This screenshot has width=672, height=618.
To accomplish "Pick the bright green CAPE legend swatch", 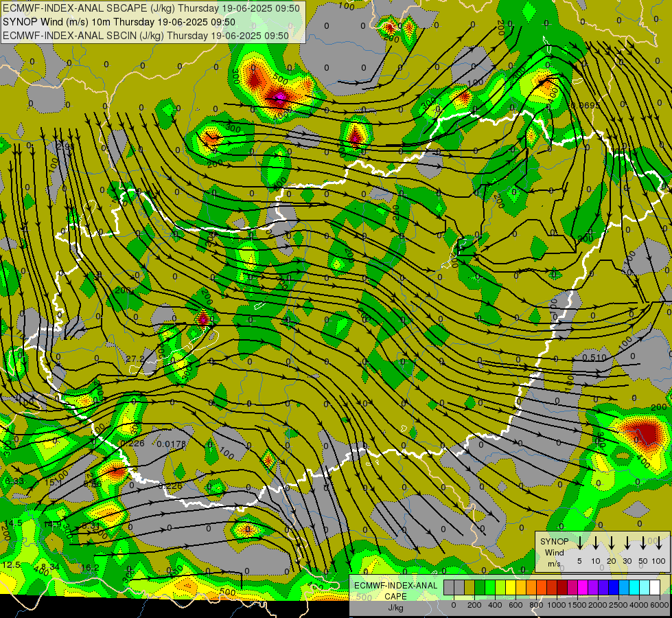I will 490,588.
